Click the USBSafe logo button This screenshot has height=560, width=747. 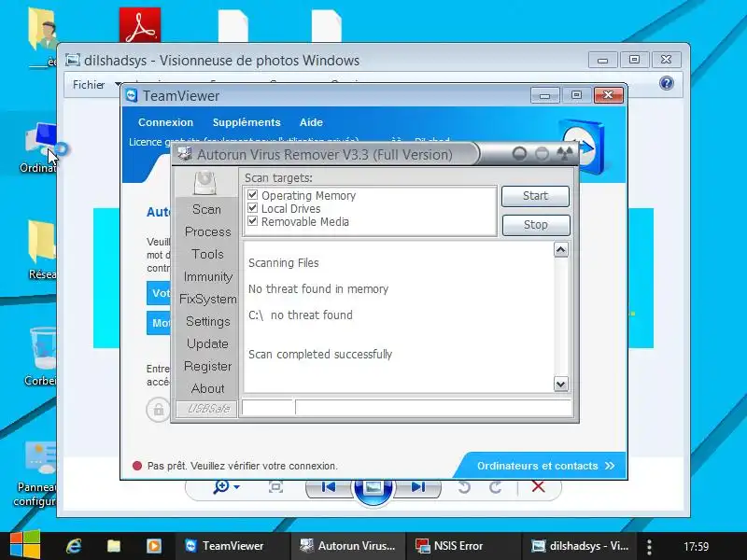click(206, 409)
